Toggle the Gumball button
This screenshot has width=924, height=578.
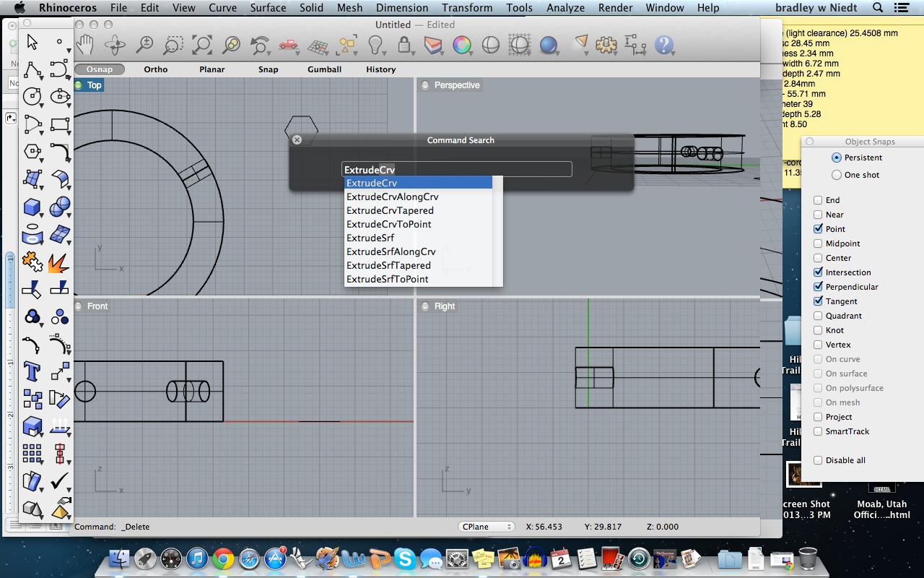324,69
